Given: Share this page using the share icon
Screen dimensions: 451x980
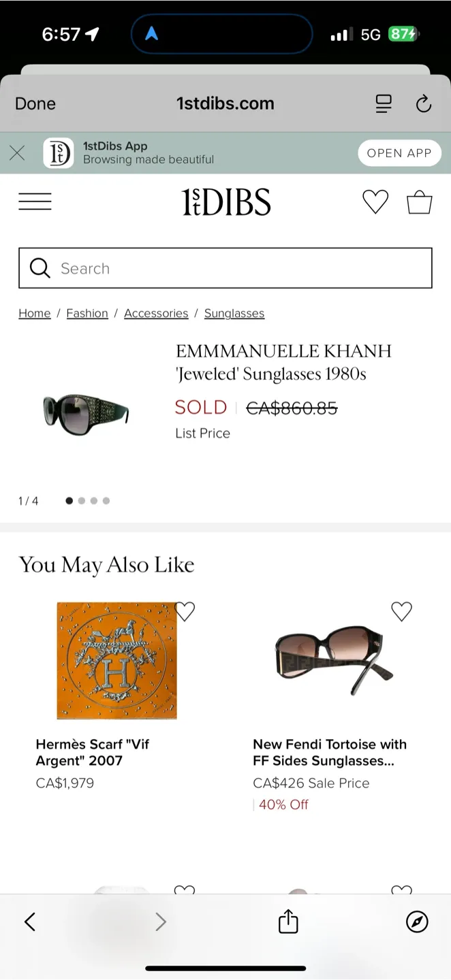Looking at the screenshot, I should point(287,921).
